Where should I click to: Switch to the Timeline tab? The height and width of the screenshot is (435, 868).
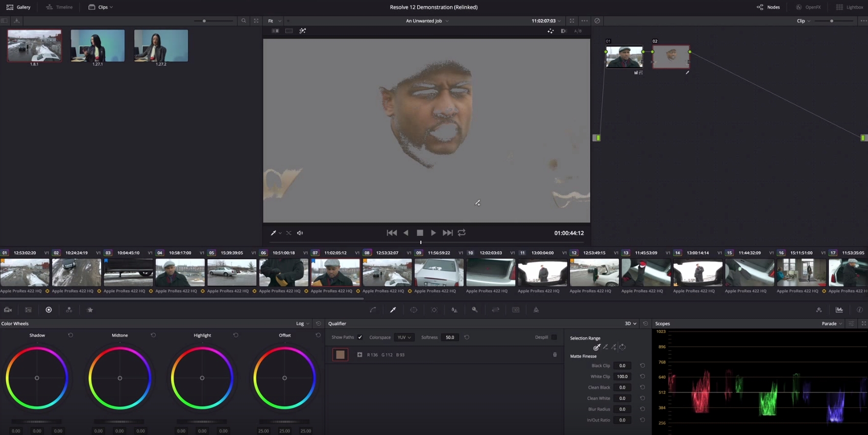pos(59,7)
